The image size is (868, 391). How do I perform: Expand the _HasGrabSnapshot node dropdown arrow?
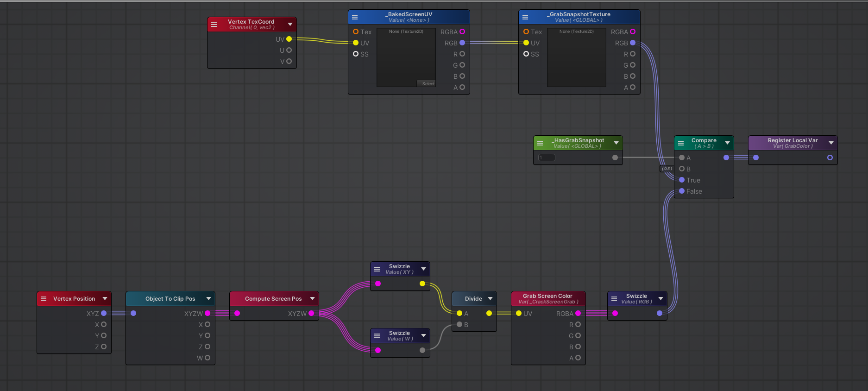pos(616,143)
